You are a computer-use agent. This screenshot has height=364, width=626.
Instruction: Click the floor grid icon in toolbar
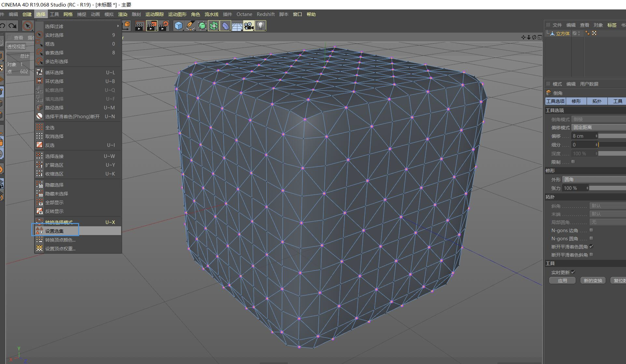pos(237,26)
